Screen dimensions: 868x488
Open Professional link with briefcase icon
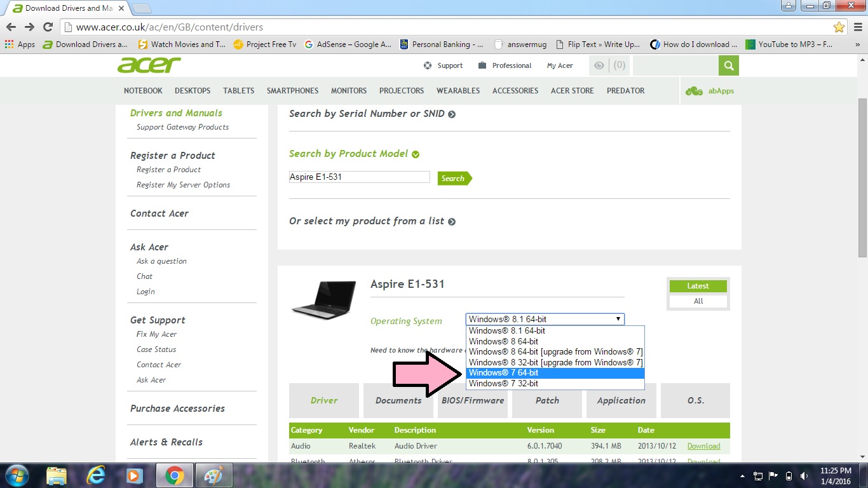(505, 65)
